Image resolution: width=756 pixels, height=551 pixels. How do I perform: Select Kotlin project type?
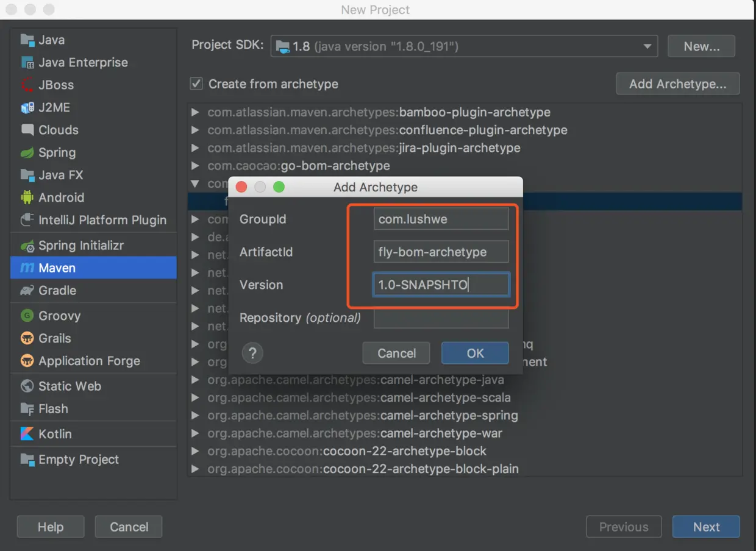click(x=93, y=434)
